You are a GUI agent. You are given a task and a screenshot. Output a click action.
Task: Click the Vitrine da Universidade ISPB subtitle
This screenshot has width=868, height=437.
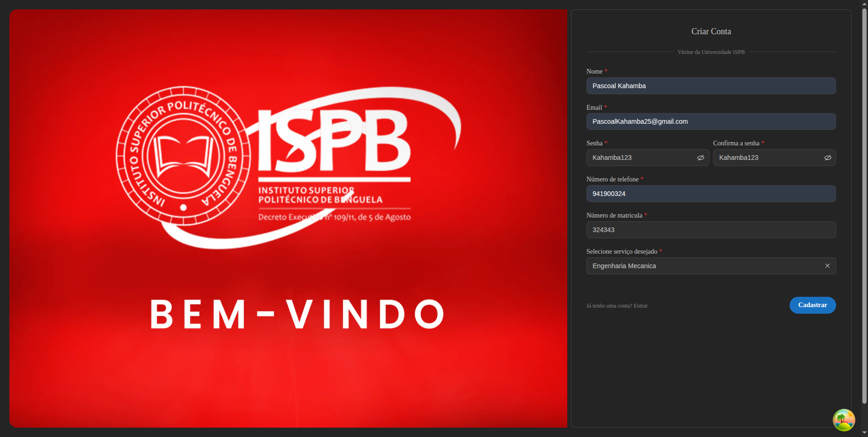coord(711,52)
